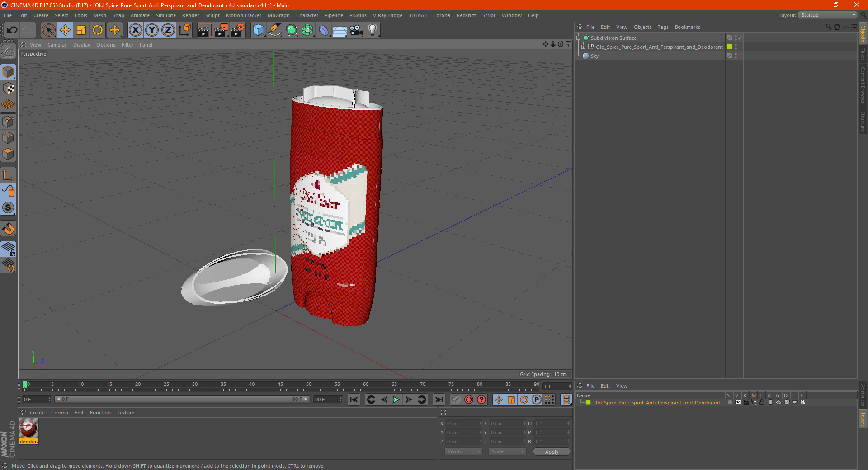Expand the Old_Spice object in Object Manager
The image size is (868, 470).
click(584, 47)
